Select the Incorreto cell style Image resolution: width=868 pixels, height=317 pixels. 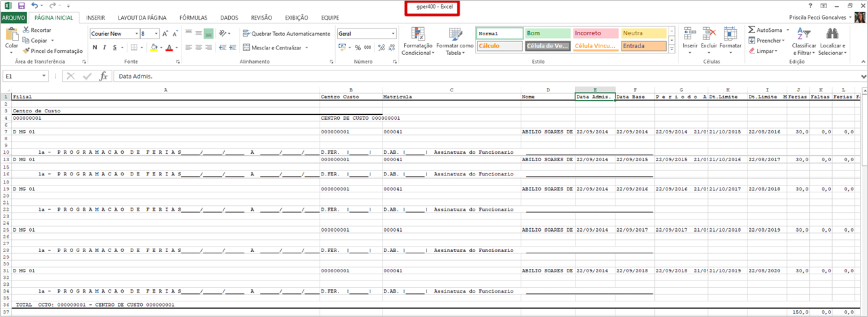coord(595,33)
